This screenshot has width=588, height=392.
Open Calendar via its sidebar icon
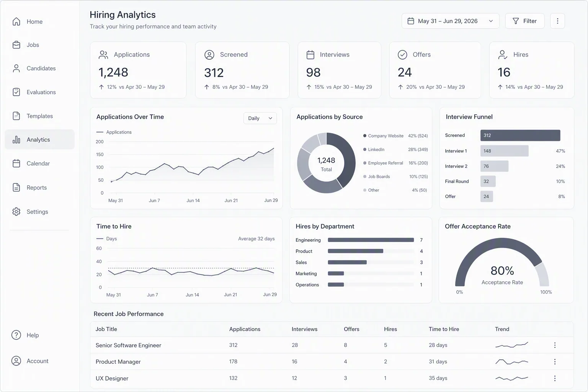(x=16, y=163)
